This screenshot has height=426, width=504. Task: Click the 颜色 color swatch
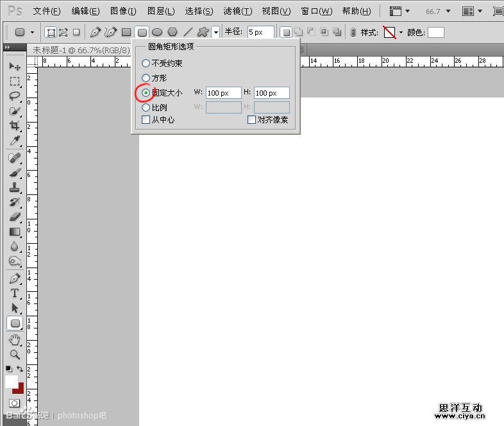click(x=436, y=32)
